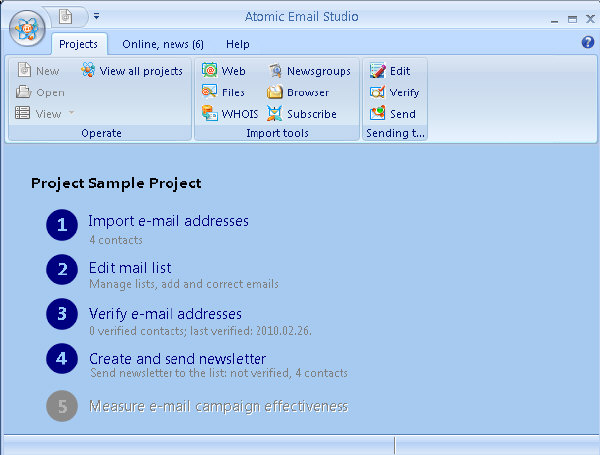Click the new document quick access icon
Viewport: 600px width, 455px height.
pyautogui.click(x=65, y=16)
